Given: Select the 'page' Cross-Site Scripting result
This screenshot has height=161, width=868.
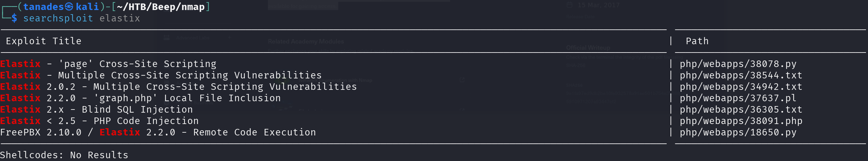Looking at the screenshot, I should click(108, 64).
